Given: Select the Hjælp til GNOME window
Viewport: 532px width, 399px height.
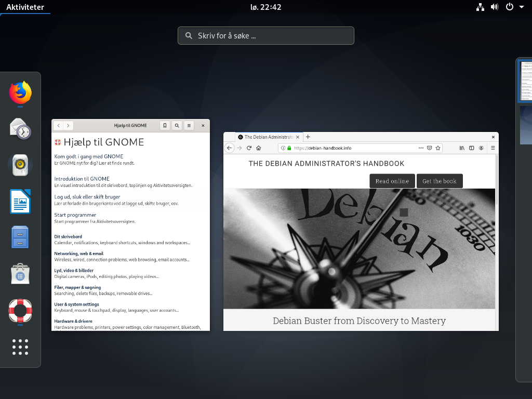Looking at the screenshot, I should (130, 229).
